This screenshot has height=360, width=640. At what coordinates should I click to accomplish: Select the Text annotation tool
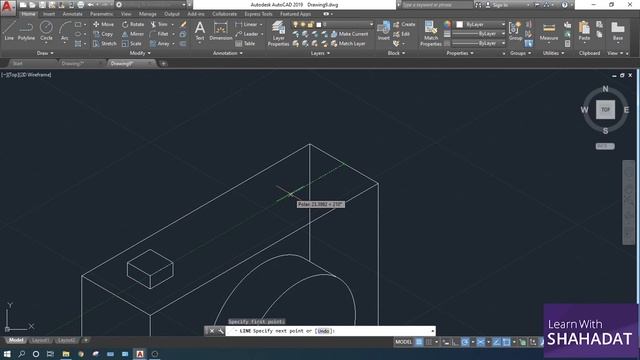click(200, 31)
